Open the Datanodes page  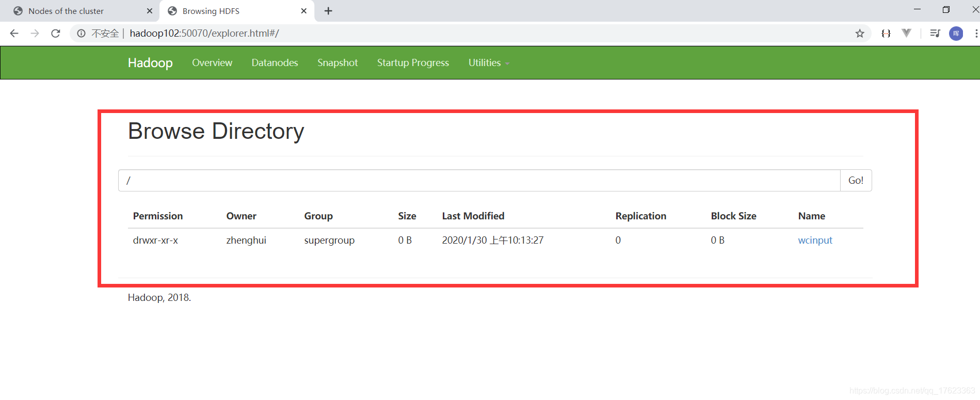pos(275,63)
